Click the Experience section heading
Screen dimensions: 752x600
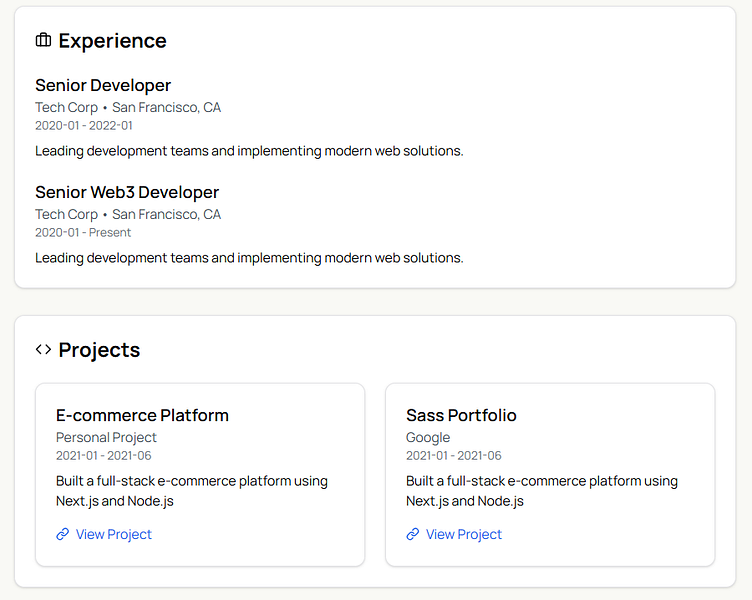tap(112, 41)
